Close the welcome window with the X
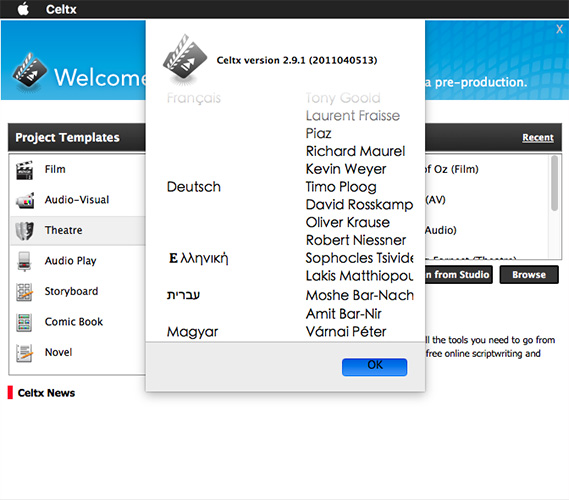569x500 pixels. 559,29
